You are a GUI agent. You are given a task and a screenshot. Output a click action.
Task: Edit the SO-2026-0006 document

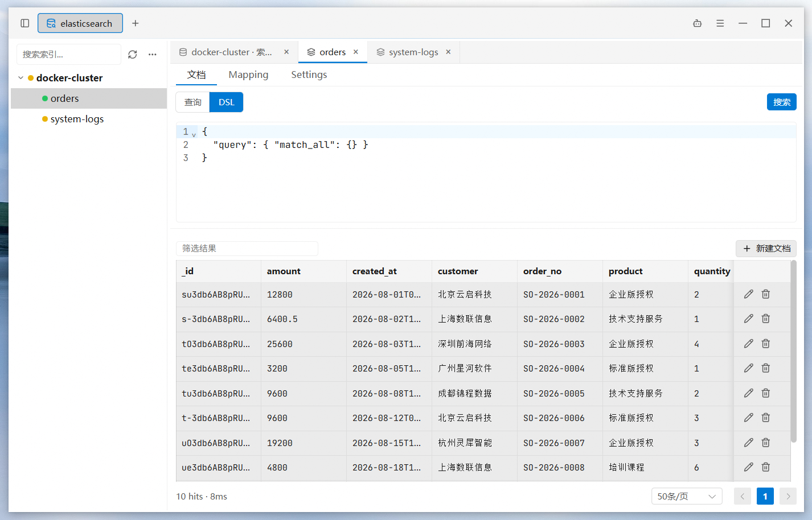[749, 418]
